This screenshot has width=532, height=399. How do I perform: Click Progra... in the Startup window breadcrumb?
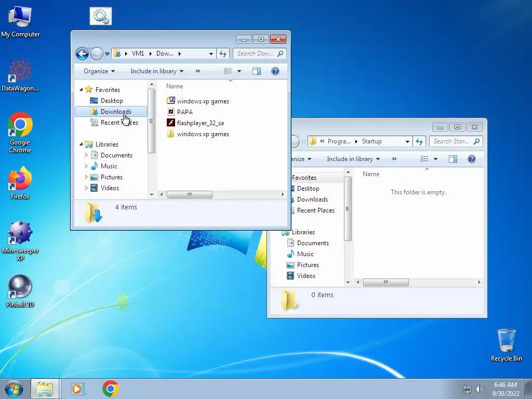click(x=339, y=141)
